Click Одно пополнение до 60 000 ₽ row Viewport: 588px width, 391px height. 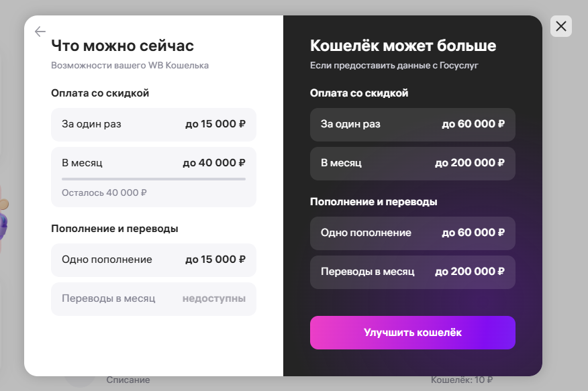pyautogui.click(x=413, y=233)
